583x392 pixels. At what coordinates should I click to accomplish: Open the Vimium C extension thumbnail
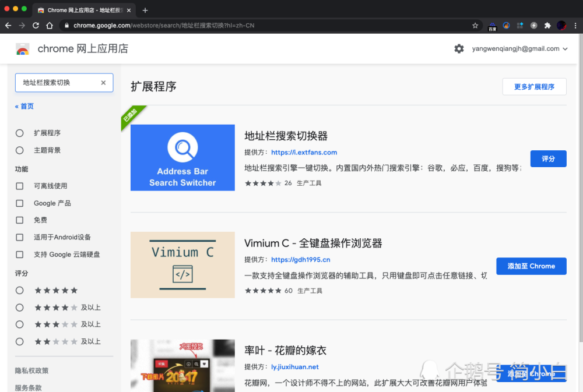coord(182,265)
